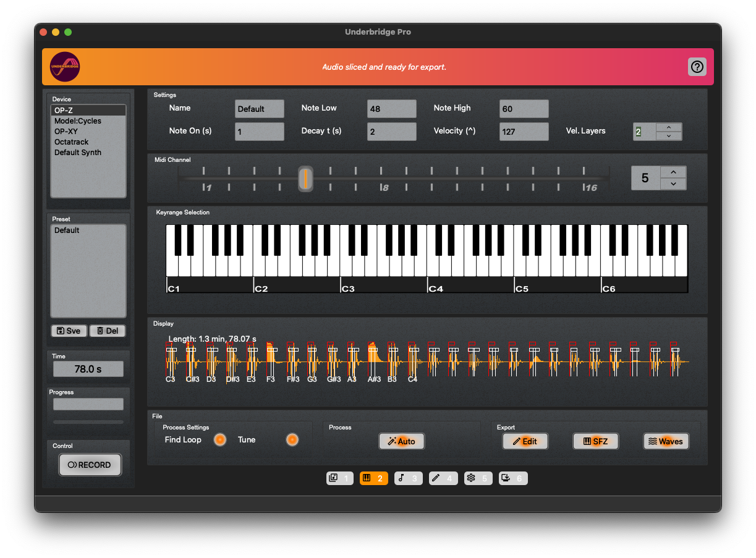This screenshot has width=756, height=558.
Task: Click the C6 key label on keyboard
Action: tap(609, 289)
